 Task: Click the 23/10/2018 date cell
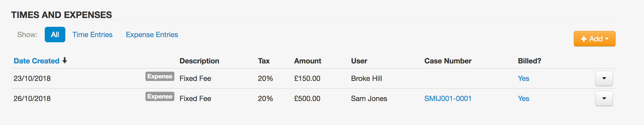pyautogui.click(x=32, y=78)
